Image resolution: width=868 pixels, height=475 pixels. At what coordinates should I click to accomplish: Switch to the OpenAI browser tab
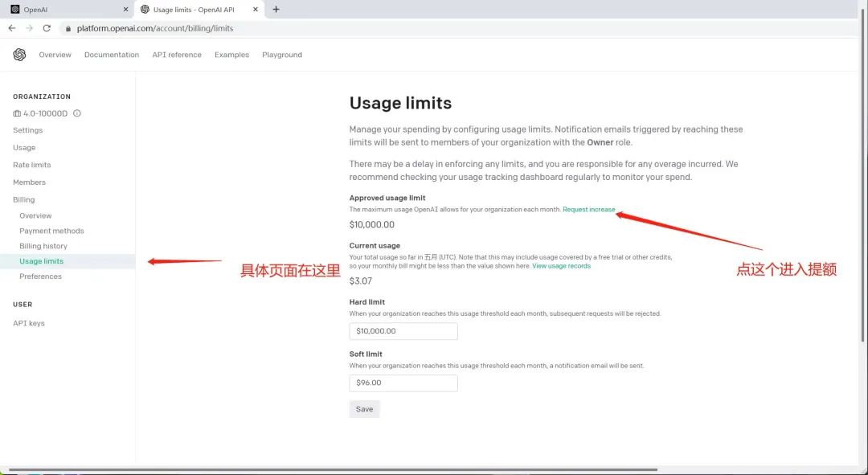pyautogui.click(x=67, y=10)
